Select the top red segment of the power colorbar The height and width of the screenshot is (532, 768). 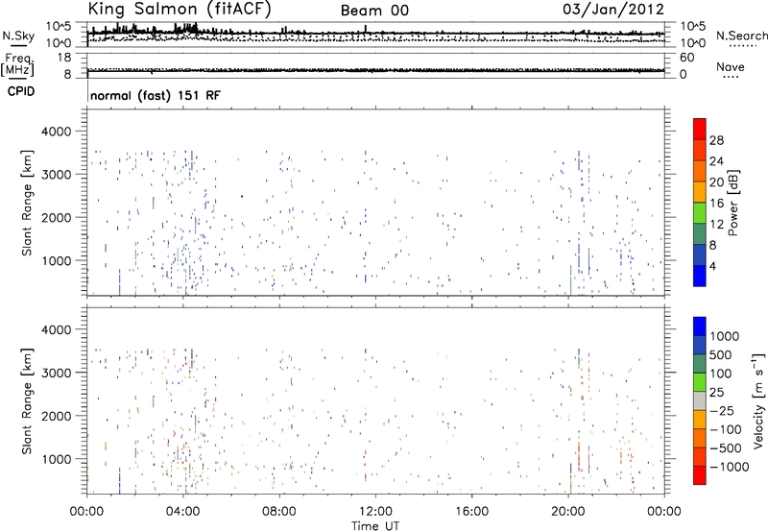pyautogui.click(x=700, y=129)
